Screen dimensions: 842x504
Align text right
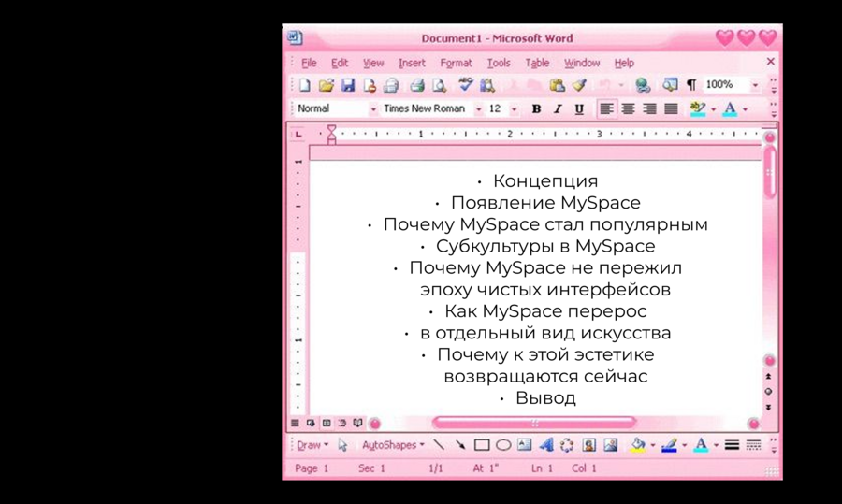(x=649, y=109)
